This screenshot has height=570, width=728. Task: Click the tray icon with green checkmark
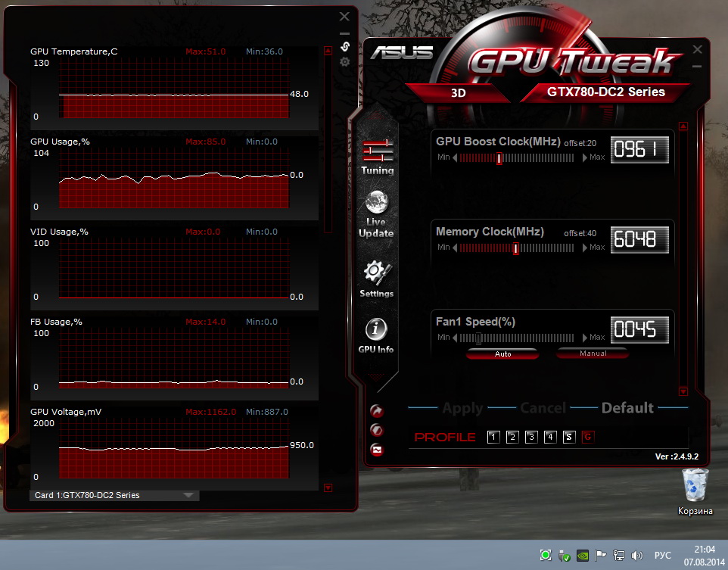pyautogui.click(x=564, y=556)
